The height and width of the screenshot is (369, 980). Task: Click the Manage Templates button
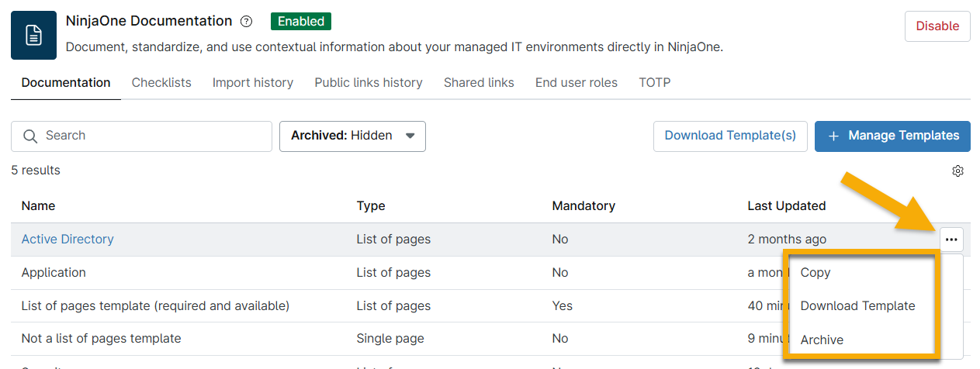click(x=892, y=136)
